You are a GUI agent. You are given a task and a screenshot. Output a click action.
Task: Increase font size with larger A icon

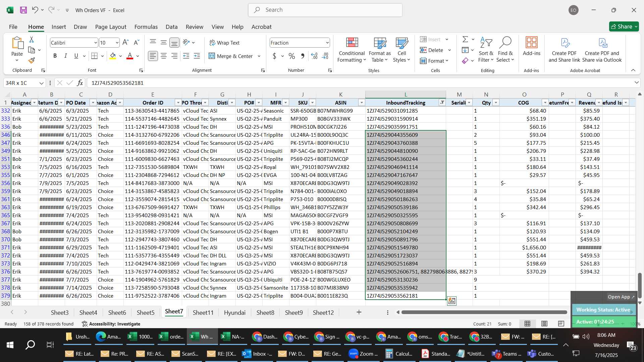pyautogui.click(x=125, y=43)
